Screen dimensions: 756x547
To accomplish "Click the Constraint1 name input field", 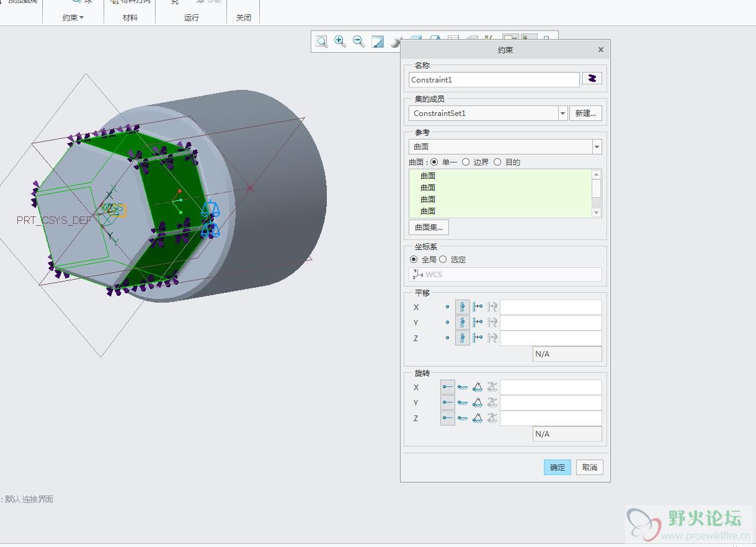I will point(494,79).
